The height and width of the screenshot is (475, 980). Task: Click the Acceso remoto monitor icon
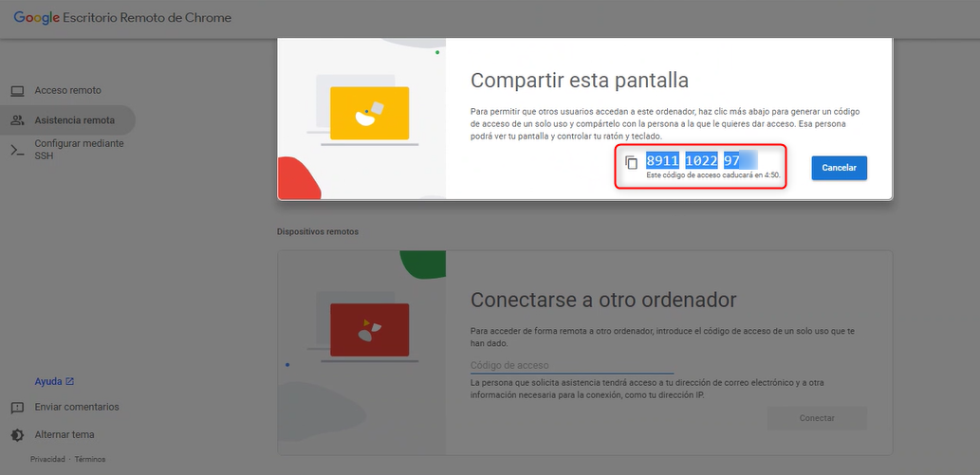(17, 91)
